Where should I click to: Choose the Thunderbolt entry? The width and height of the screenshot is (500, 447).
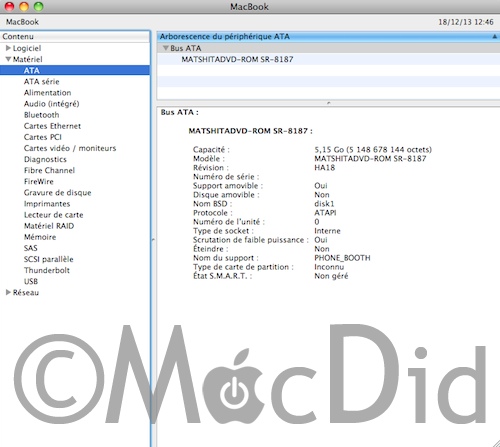(47, 270)
